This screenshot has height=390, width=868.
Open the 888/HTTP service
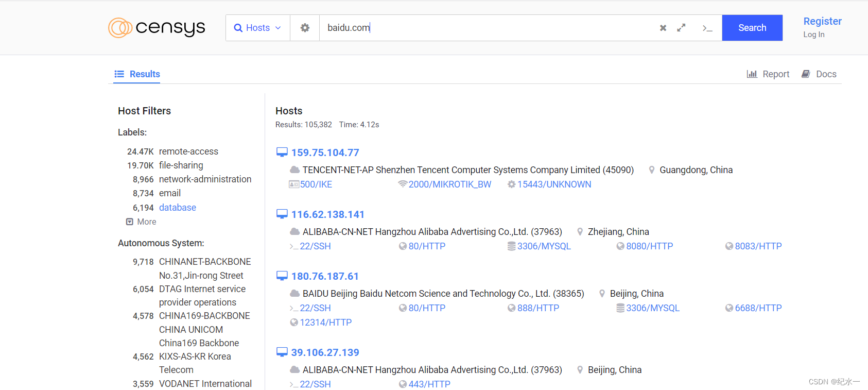point(538,308)
